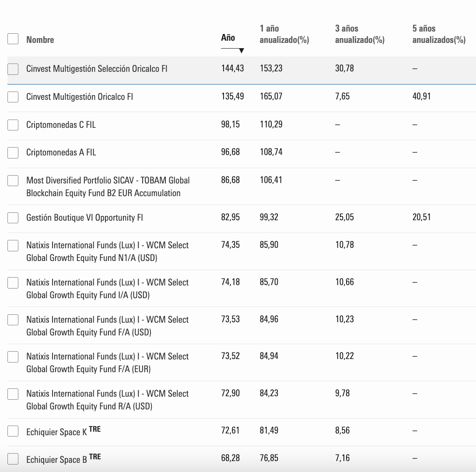The width and height of the screenshot is (476, 472).
Task: Toggle the select-all checkbox beside Nombre
Action: pos(13,39)
